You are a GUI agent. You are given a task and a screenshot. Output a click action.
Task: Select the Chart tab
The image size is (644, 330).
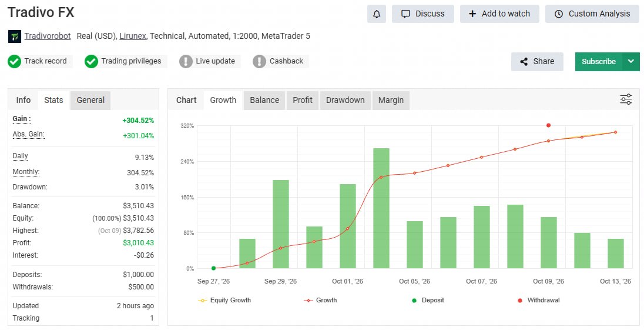tap(186, 100)
